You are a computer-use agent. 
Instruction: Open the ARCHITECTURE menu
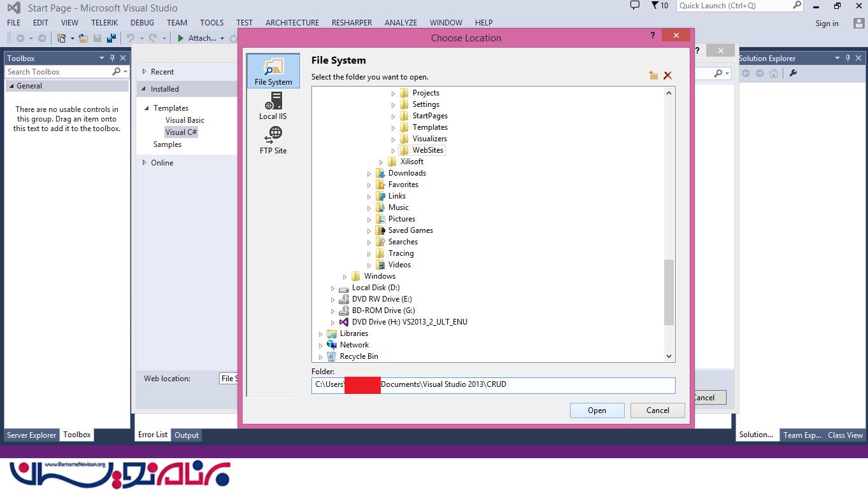292,22
